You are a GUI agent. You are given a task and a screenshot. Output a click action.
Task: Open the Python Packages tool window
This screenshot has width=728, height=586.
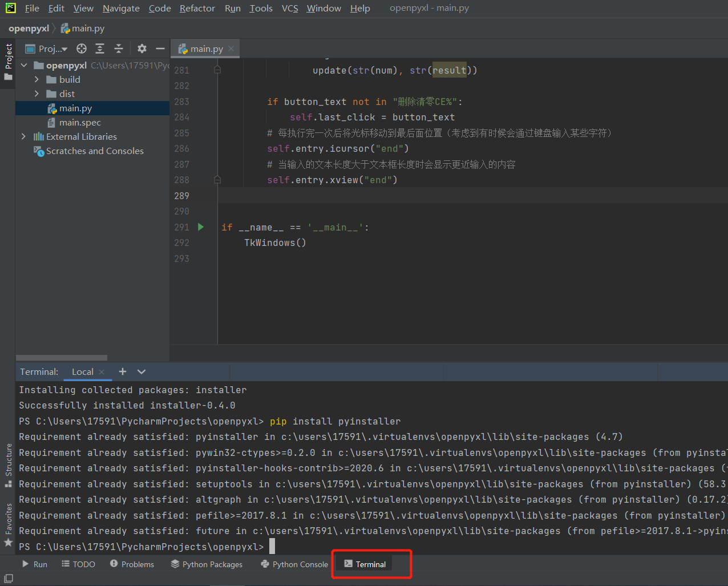tap(207, 564)
